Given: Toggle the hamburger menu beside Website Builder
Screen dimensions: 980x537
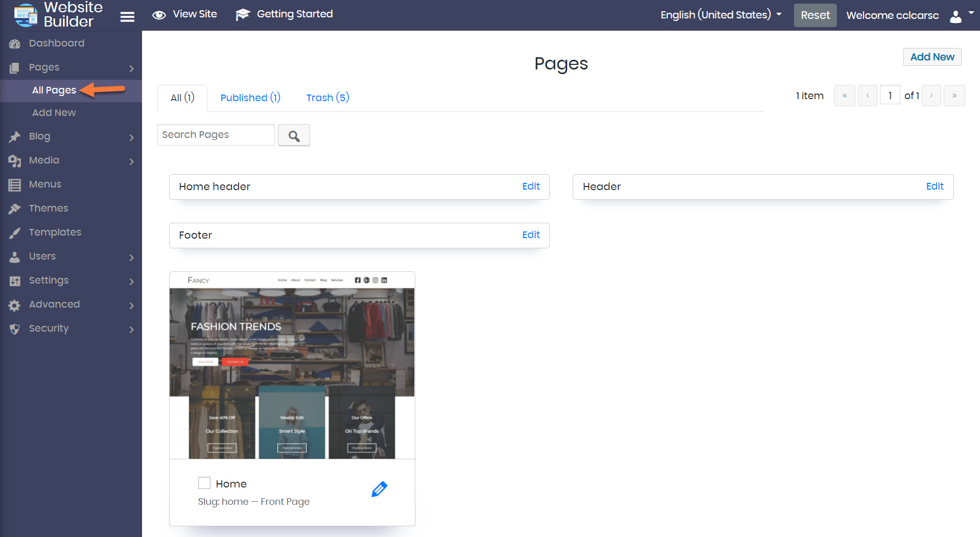Looking at the screenshot, I should click(127, 16).
